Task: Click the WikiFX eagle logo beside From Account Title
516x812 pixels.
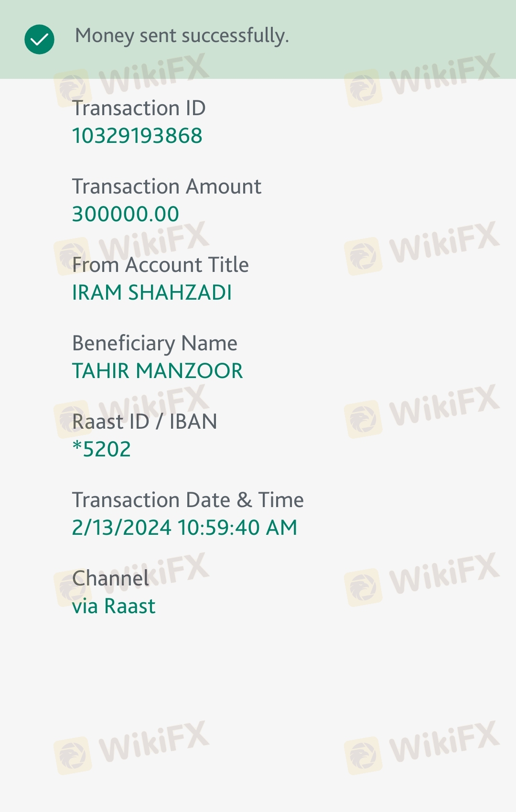Action: click(72, 256)
